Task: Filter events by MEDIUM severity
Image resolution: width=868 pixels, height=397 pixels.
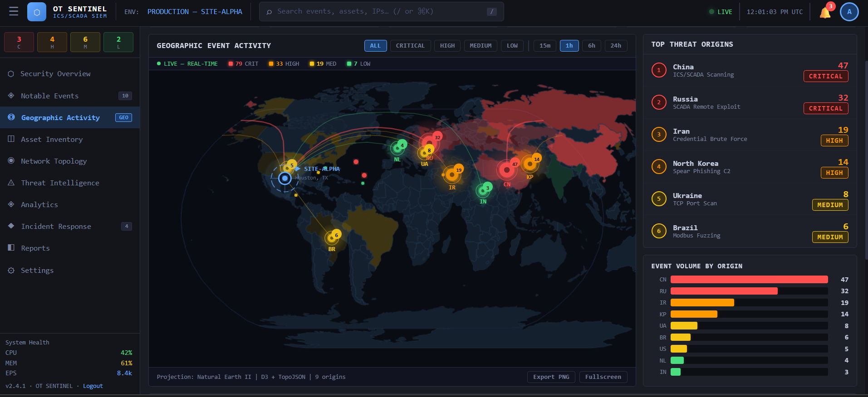Action: 481,46
